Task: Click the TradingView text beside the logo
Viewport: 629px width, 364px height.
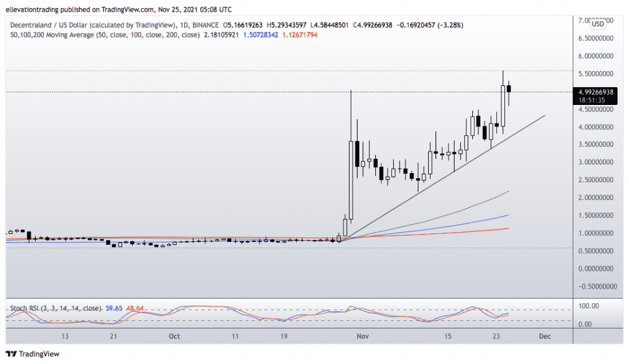Action: [x=39, y=354]
